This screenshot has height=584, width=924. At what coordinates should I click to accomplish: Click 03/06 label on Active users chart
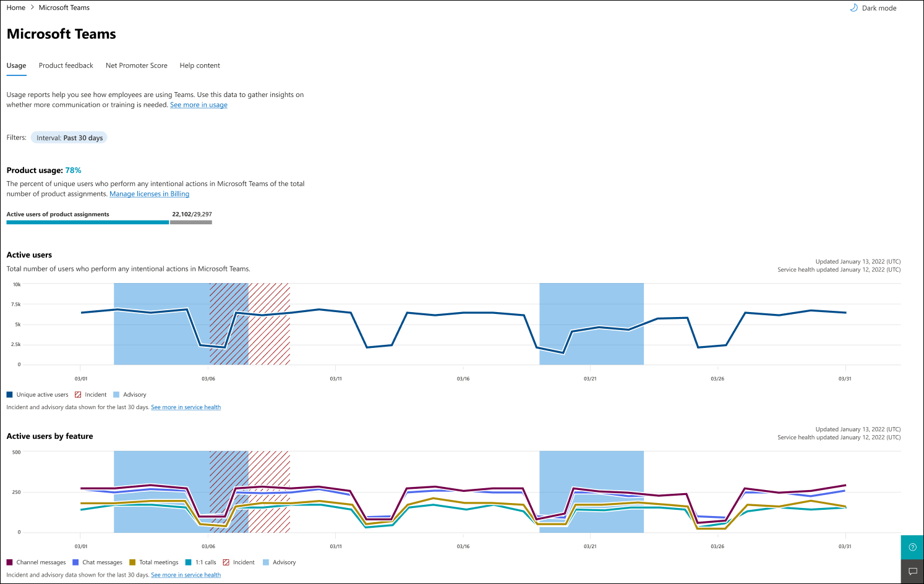coord(208,379)
